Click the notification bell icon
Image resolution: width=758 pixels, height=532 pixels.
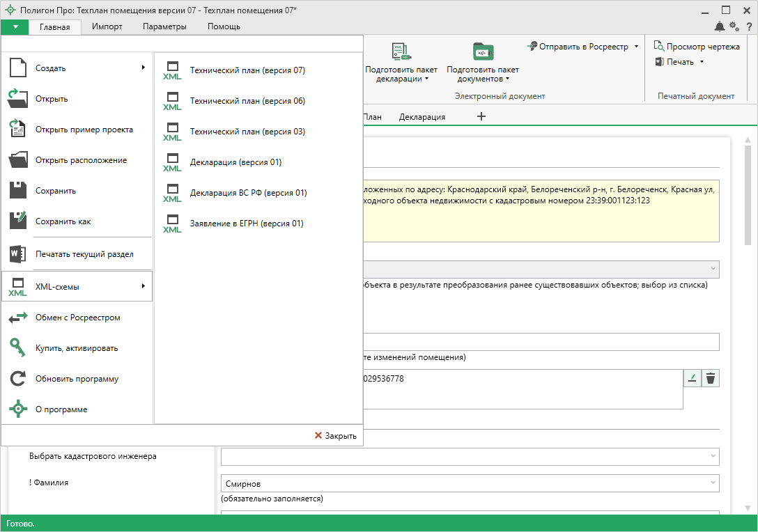tap(720, 26)
